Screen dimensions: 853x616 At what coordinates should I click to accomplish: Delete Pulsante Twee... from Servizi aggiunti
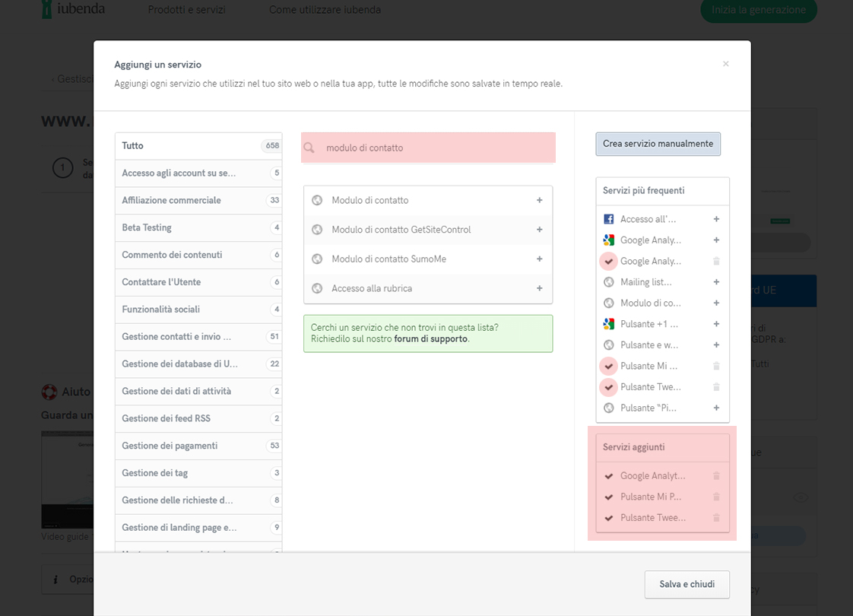(716, 517)
